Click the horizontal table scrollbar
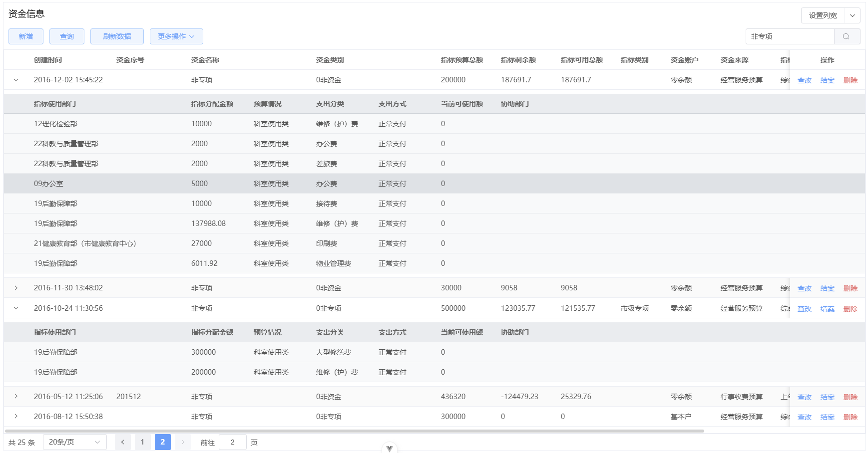This screenshot has height=453, width=868. point(354,431)
